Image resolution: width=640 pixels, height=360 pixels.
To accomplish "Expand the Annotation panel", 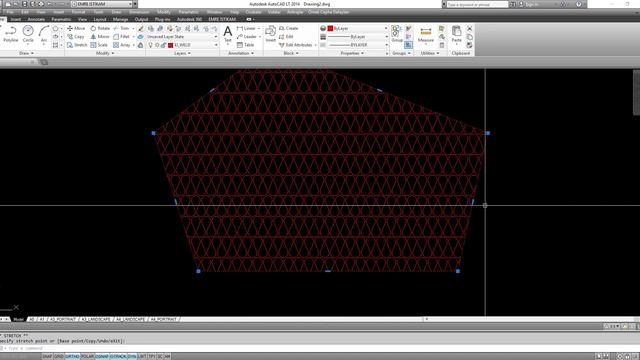I will 241,53.
